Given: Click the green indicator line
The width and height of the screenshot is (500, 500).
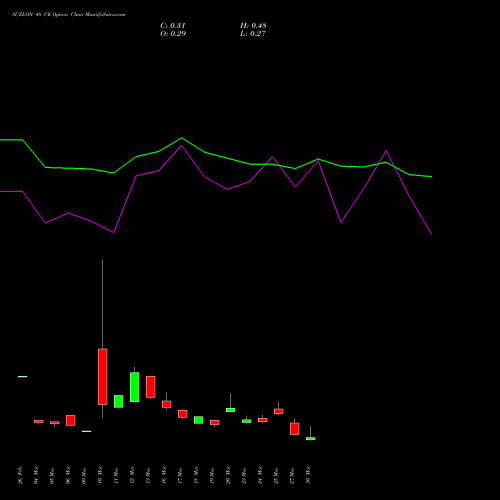Looking at the screenshot, I should click(x=228, y=158).
